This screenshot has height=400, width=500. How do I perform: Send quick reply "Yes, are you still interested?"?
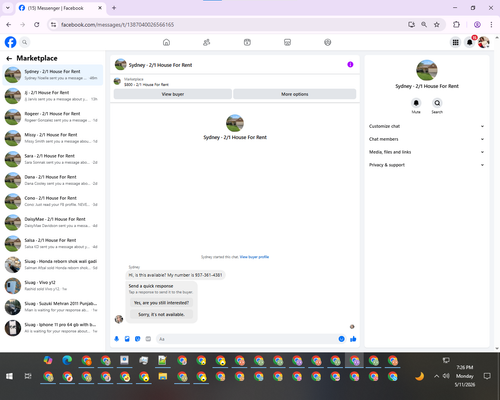point(161,303)
